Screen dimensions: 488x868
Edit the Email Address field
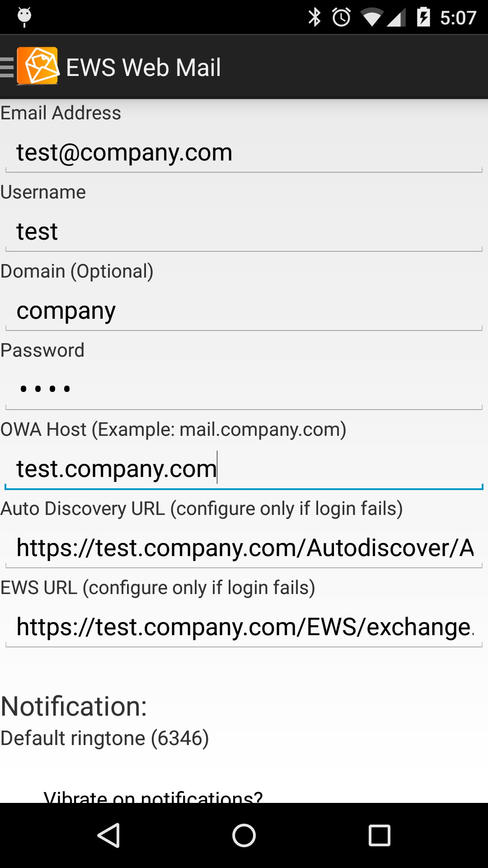pos(244,153)
